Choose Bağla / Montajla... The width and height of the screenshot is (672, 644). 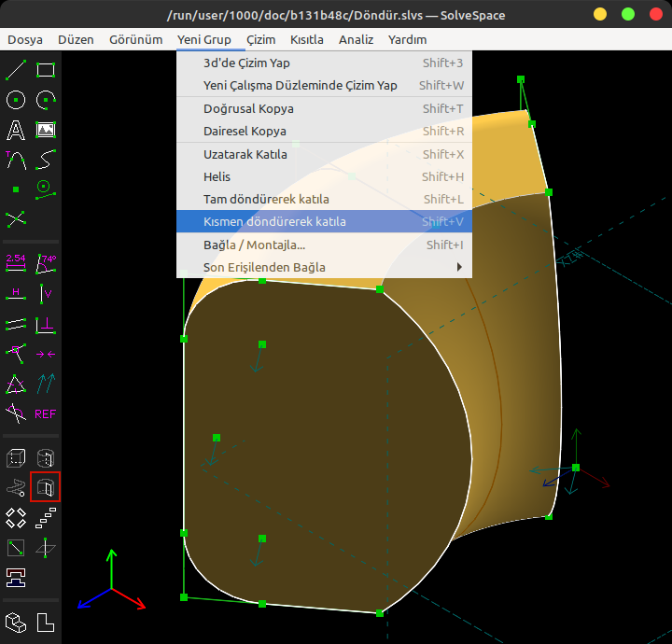(325, 245)
